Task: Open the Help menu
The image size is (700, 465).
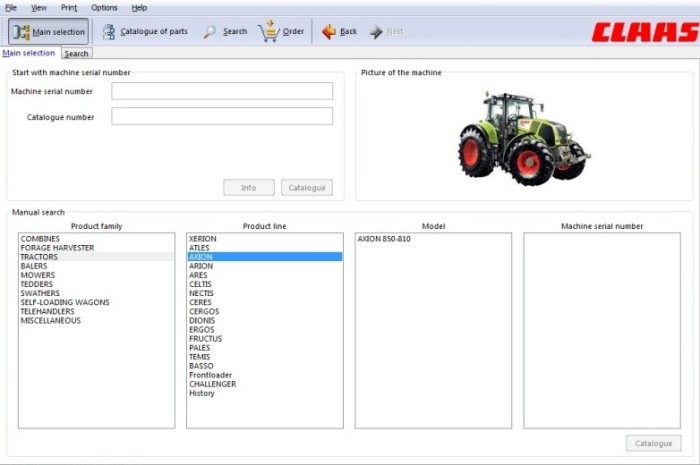Action: click(x=139, y=8)
